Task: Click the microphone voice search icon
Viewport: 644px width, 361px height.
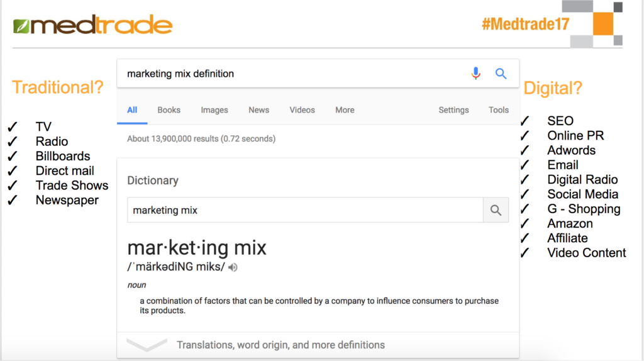Action: (x=475, y=74)
